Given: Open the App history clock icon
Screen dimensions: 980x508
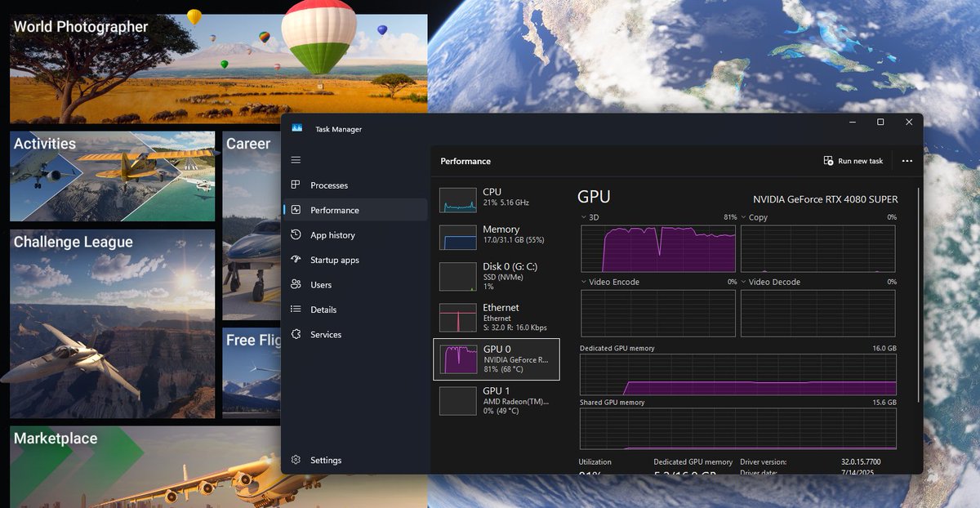Looking at the screenshot, I should (x=296, y=235).
